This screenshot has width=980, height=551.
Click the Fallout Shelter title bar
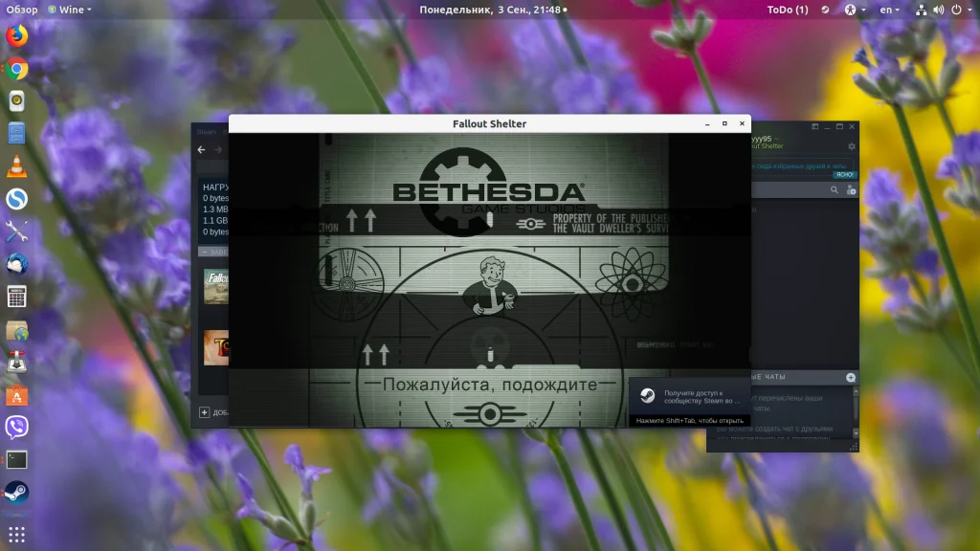[489, 123]
